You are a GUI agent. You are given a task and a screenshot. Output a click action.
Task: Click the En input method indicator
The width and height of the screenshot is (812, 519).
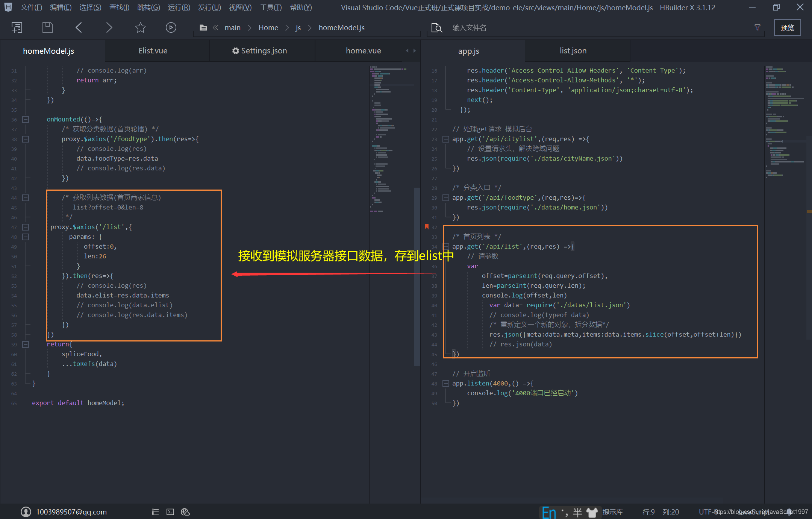(549, 512)
